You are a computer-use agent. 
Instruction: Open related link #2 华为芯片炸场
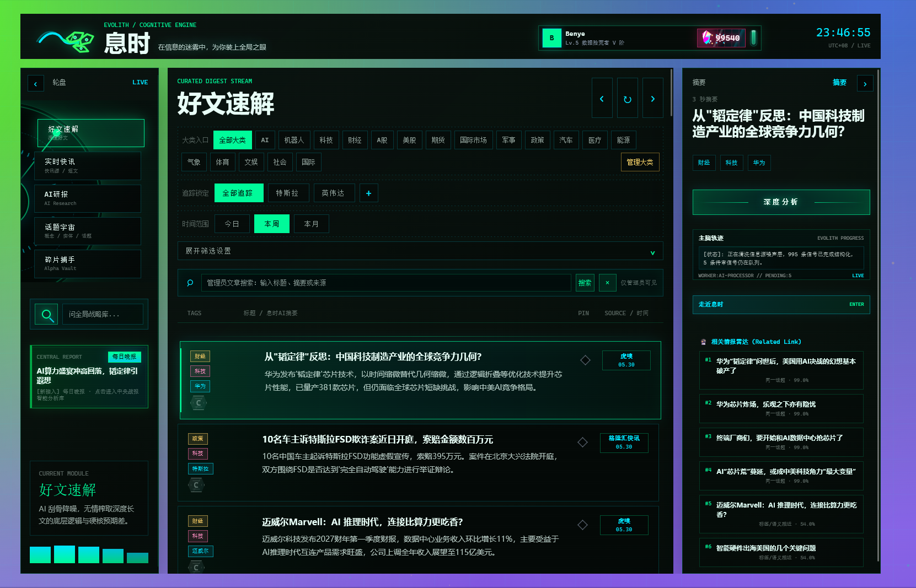pos(781,409)
